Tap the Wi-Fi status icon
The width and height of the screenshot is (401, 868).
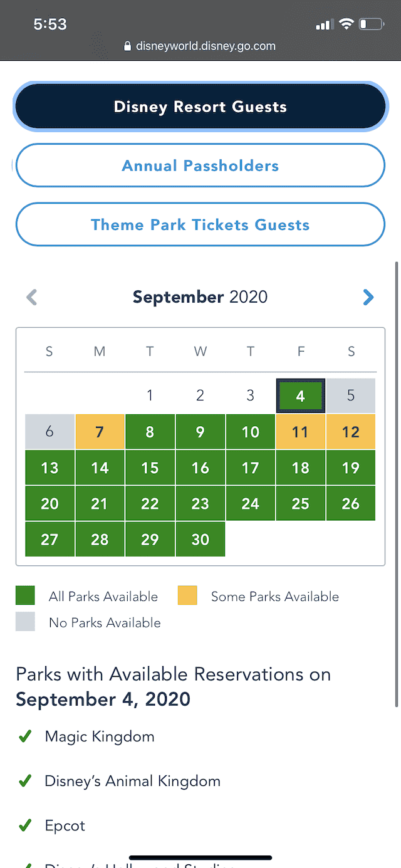pyautogui.click(x=345, y=24)
